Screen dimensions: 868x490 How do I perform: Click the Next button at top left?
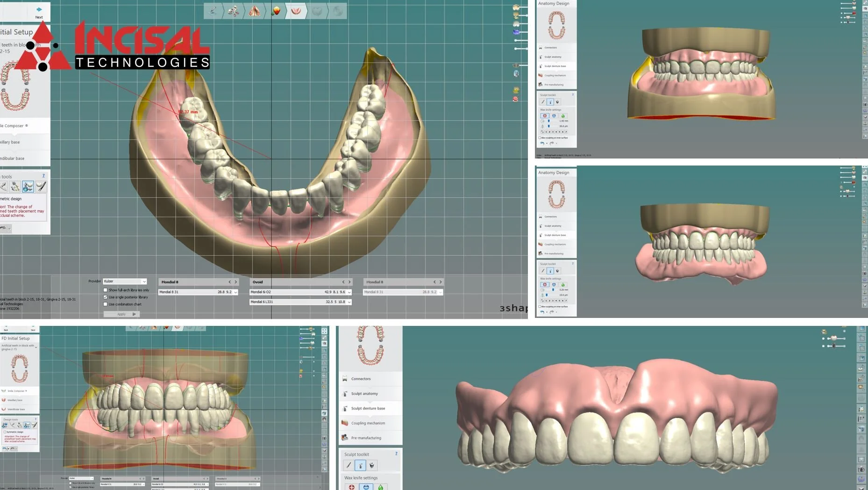(x=38, y=12)
